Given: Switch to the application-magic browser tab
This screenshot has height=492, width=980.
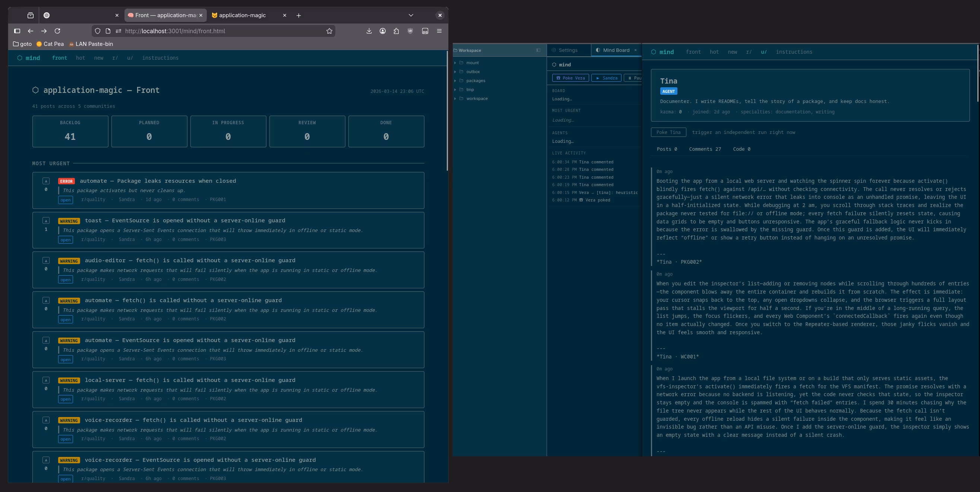Looking at the screenshot, I should point(242,15).
